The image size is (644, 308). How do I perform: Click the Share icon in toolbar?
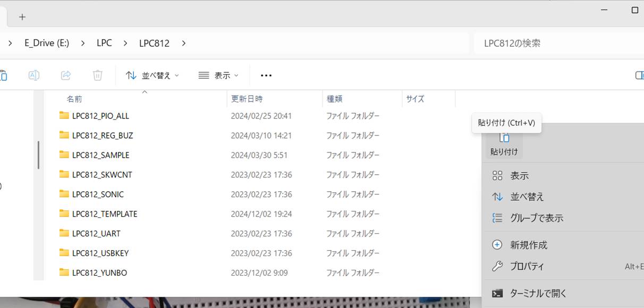click(x=66, y=75)
